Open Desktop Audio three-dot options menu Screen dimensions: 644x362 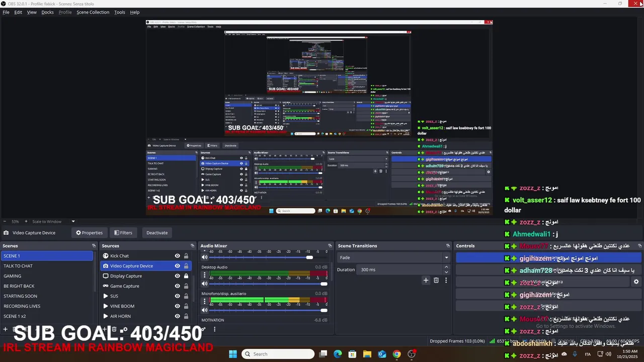[204, 275]
